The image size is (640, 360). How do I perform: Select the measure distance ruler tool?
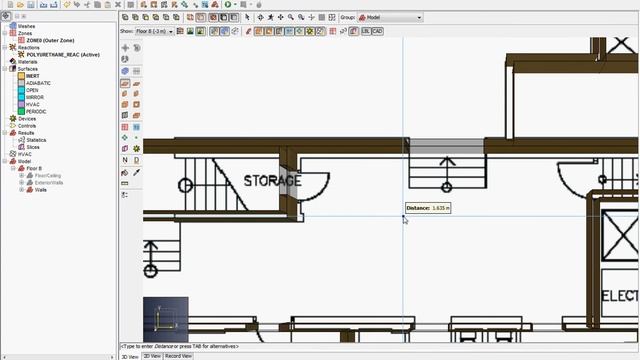coord(125,184)
